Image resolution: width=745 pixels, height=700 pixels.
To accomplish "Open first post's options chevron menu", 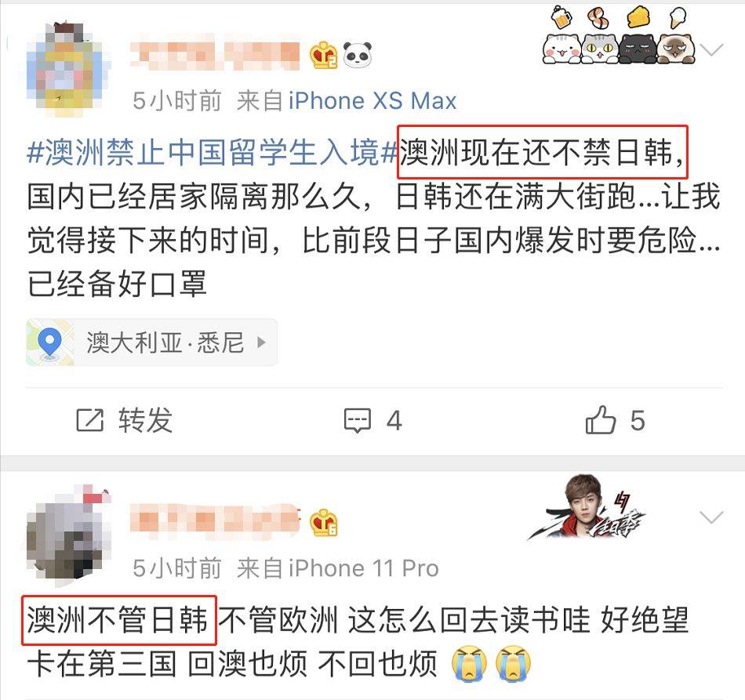I will 712,49.
